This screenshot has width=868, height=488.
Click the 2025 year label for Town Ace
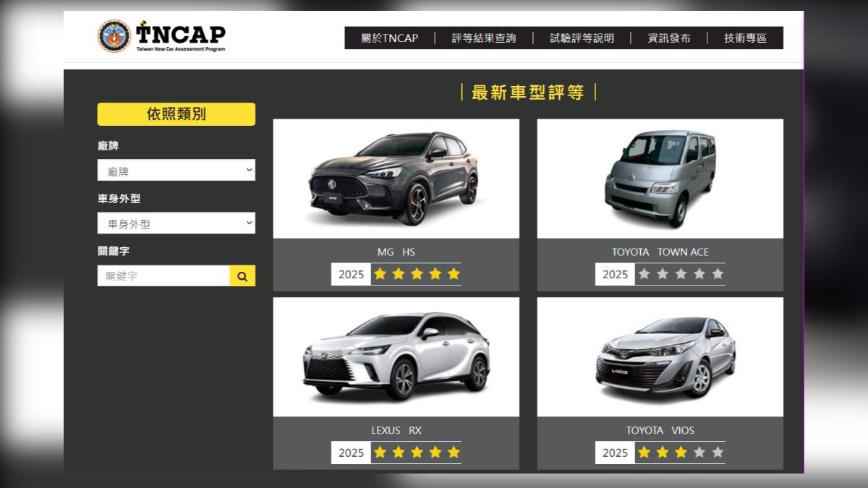pyautogui.click(x=615, y=275)
